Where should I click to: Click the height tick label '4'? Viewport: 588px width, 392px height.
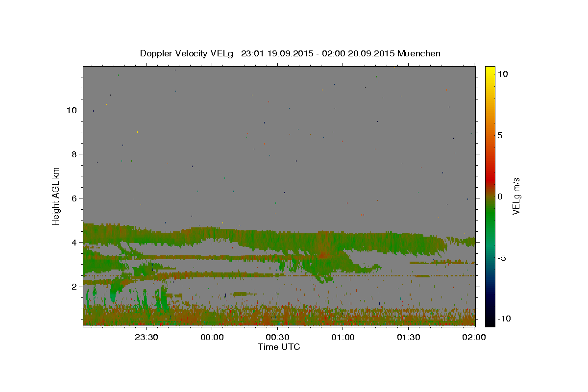coord(74,243)
